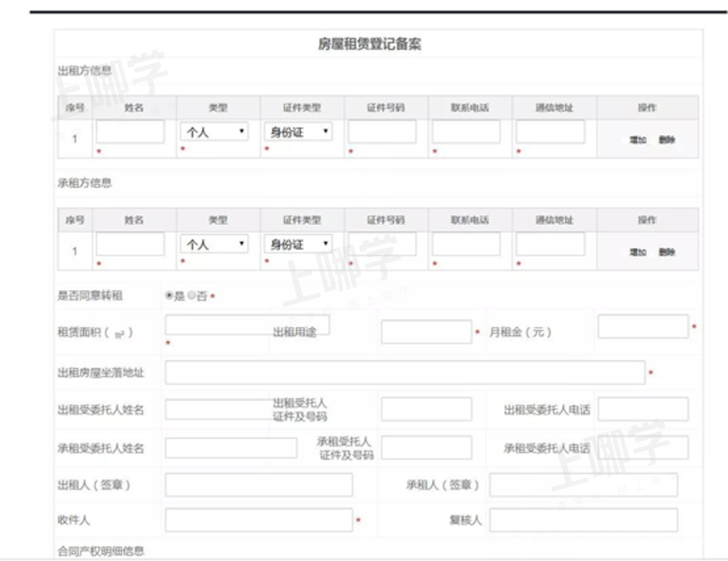Click the 出租房屋坐落地址 text field

point(405,372)
